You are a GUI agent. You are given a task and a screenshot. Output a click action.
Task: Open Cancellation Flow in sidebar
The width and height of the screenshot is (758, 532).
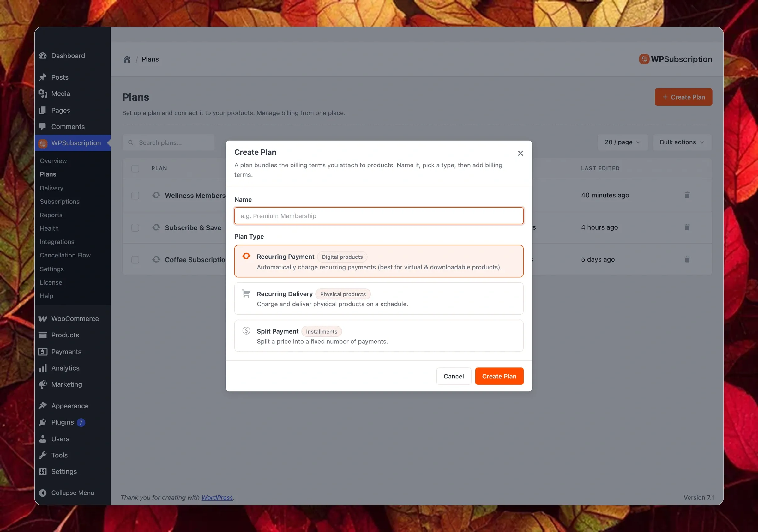point(65,255)
